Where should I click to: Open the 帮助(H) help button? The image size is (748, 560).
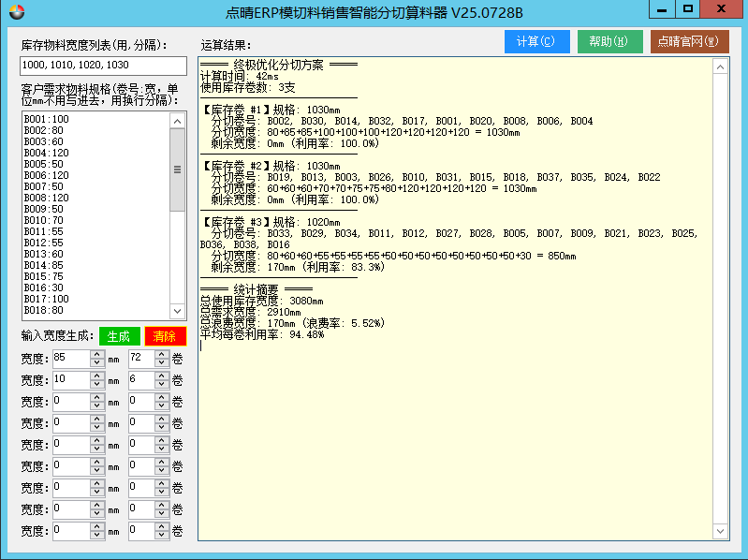(x=609, y=41)
